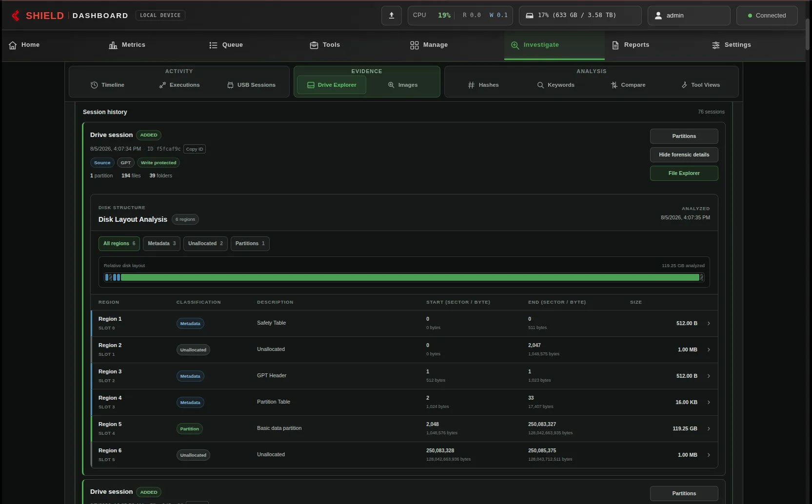Click Partition classification badge in Region 5
The width and height of the screenshot is (812, 504).
[x=190, y=429]
